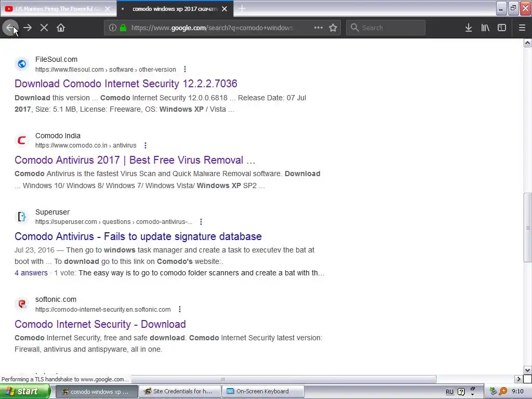
Task: Open Comodo Internet Security - Download link
Action: point(100,324)
